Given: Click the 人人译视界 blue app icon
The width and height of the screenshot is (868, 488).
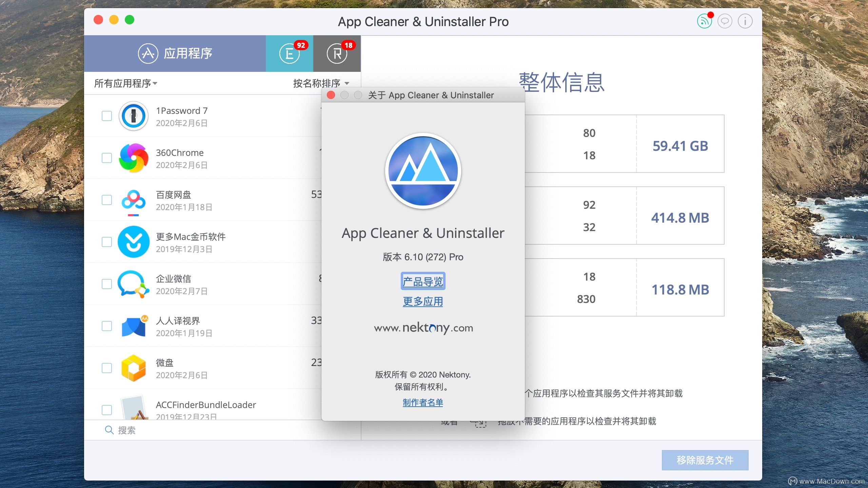Looking at the screenshot, I should (135, 326).
